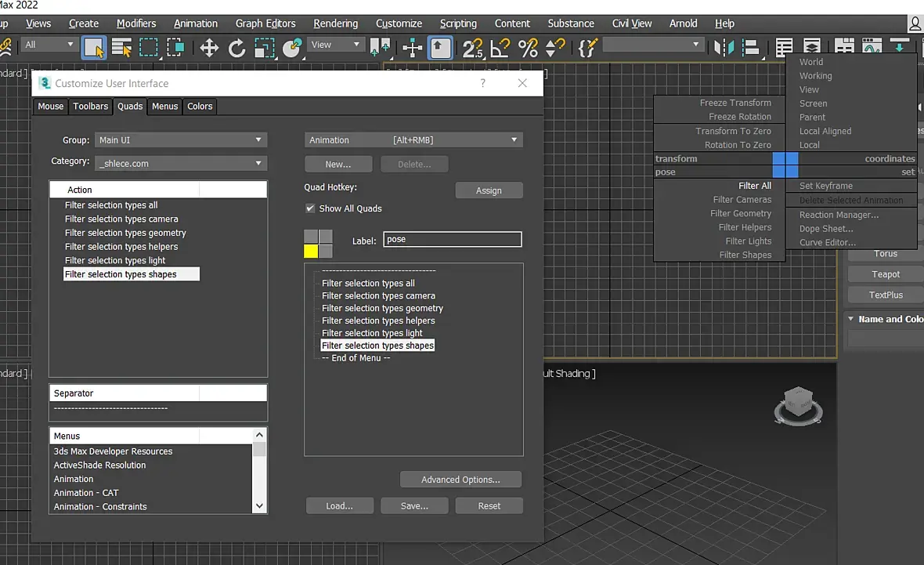Select the upper-right gray quad square
Screen dimensions: 924x565
point(325,237)
